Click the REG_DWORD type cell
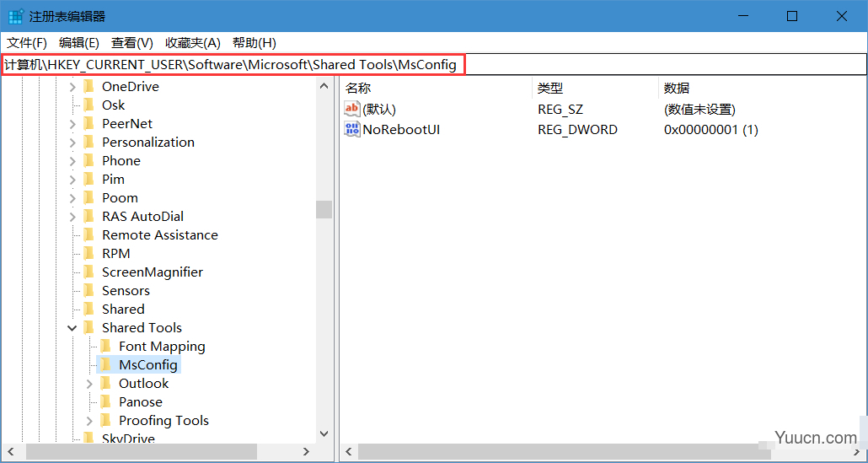 [577, 130]
